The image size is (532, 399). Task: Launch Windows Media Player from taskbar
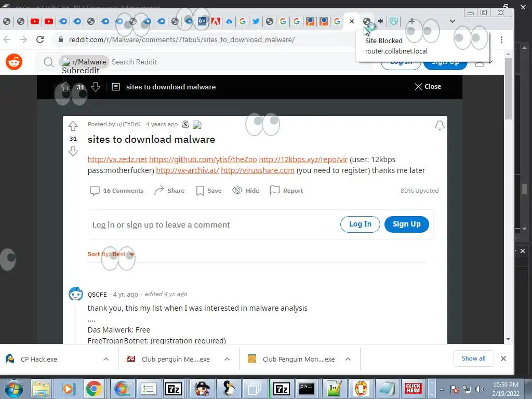pos(68,389)
